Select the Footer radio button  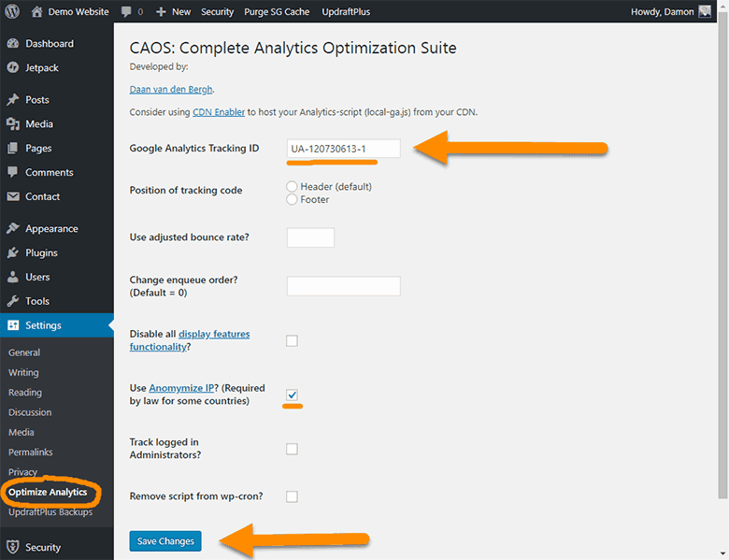(292, 199)
